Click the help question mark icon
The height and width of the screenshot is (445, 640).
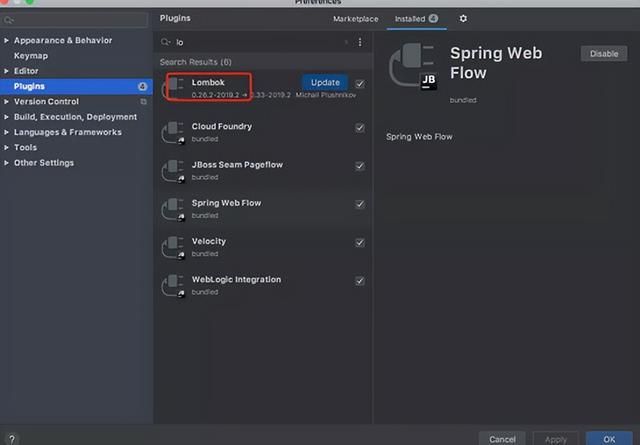tap(13, 438)
